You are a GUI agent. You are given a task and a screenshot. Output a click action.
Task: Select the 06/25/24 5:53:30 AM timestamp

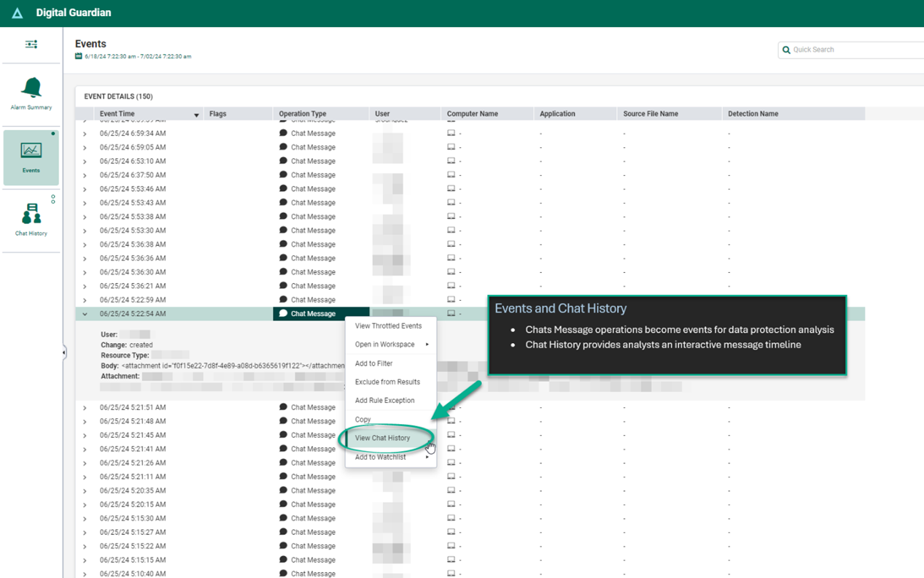pos(133,231)
